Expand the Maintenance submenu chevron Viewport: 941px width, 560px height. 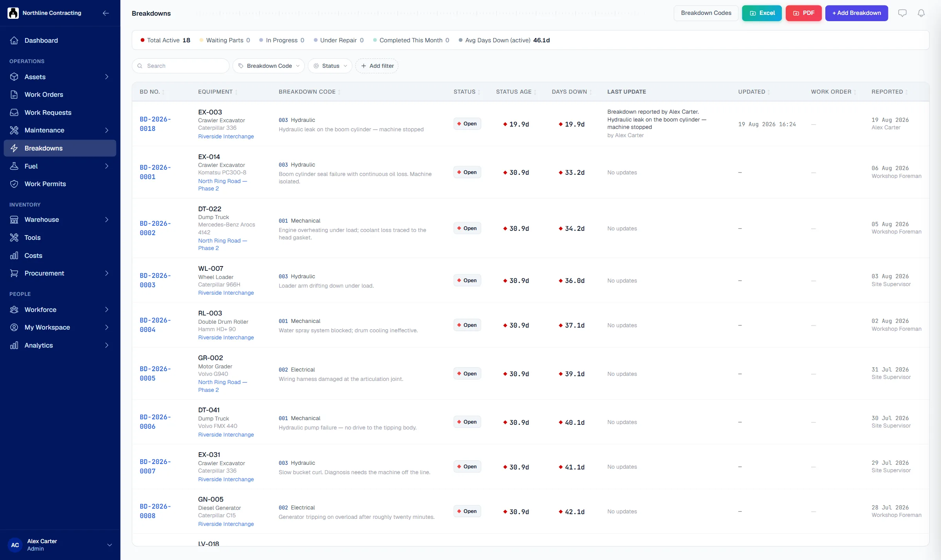click(107, 130)
